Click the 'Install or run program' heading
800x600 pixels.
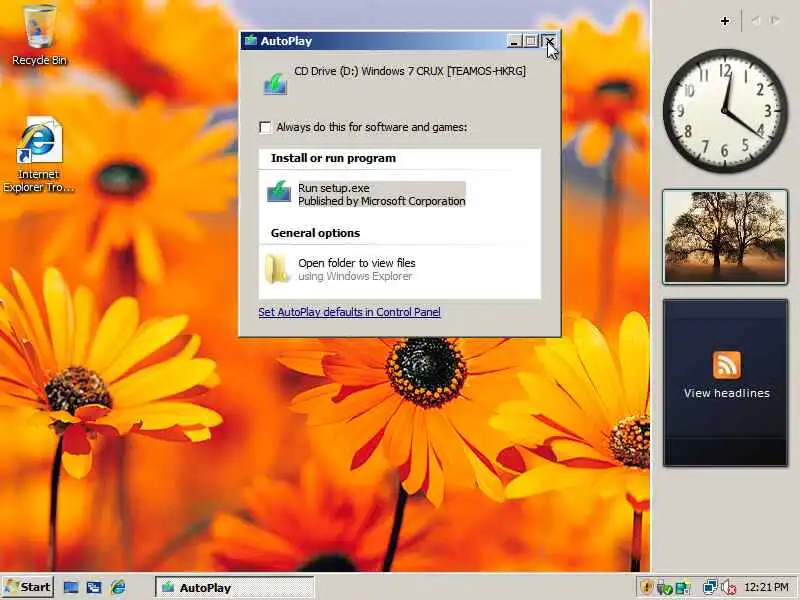point(333,158)
